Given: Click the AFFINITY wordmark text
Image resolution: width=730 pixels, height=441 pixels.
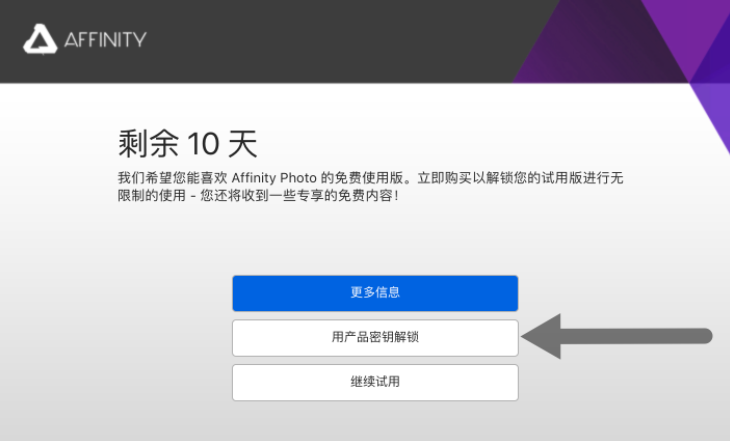Looking at the screenshot, I should (105, 40).
